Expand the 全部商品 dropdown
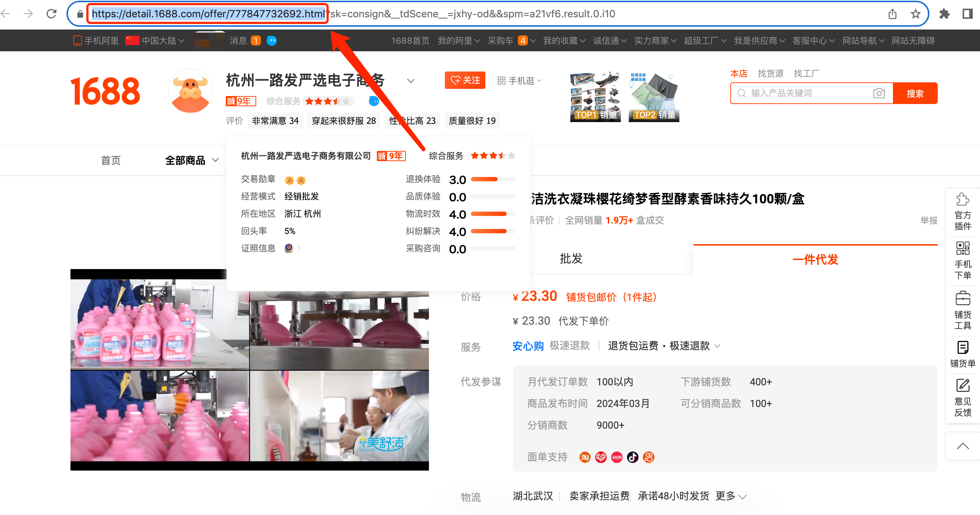The image size is (980, 515). pos(192,160)
